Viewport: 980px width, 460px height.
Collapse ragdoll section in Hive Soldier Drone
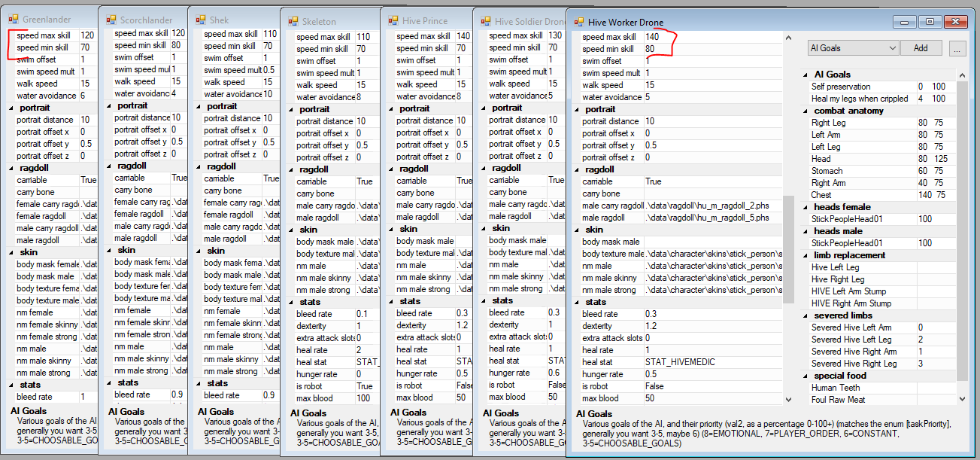[x=484, y=168]
